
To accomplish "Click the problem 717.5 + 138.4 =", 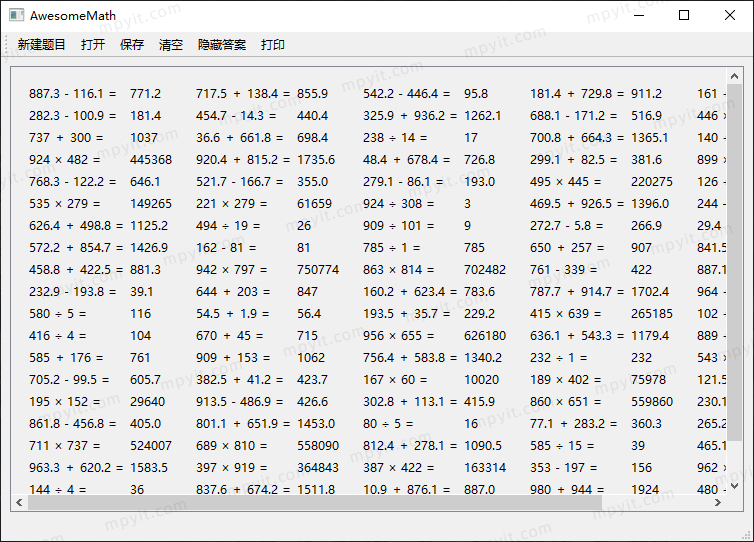I will click(x=243, y=94).
